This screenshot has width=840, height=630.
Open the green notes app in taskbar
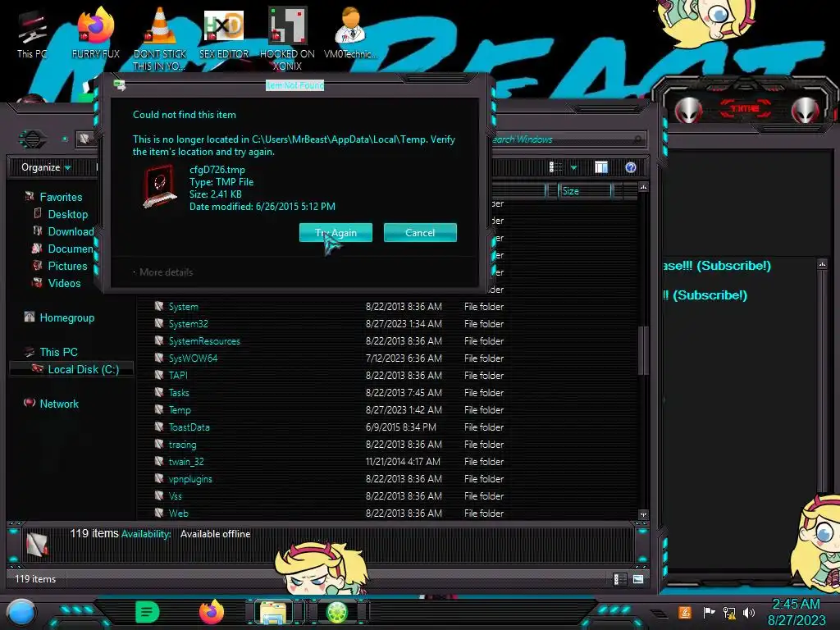[148, 612]
